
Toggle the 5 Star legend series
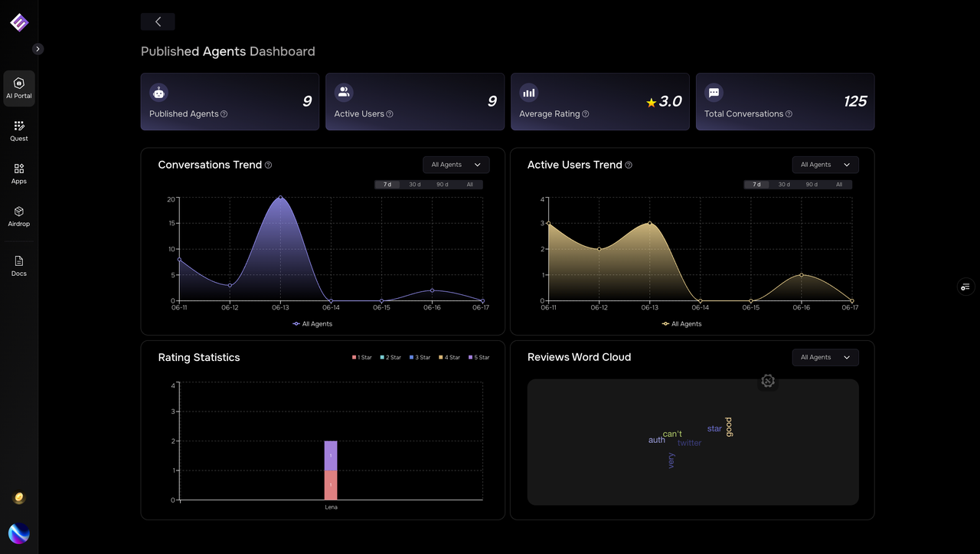pyautogui.click(x=479, y=358)
